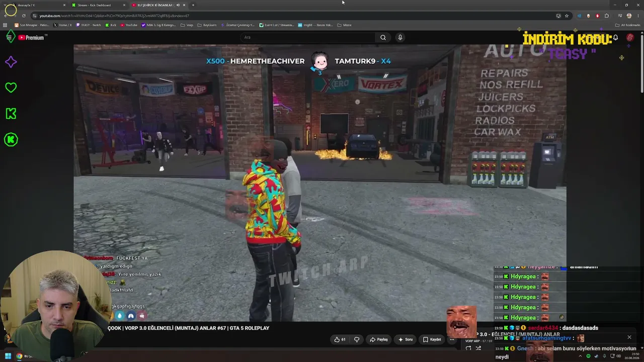Open Chrome from the taskbar
The width and height of the screenshot is (644, 362).
[x=19, y=356]
